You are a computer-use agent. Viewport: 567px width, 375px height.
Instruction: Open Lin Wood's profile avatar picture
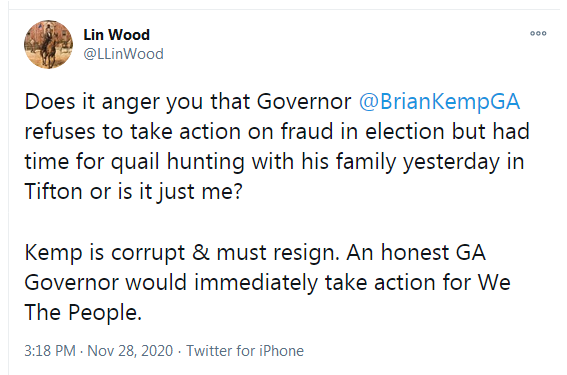pyautogui.click(x=48, y=44)
